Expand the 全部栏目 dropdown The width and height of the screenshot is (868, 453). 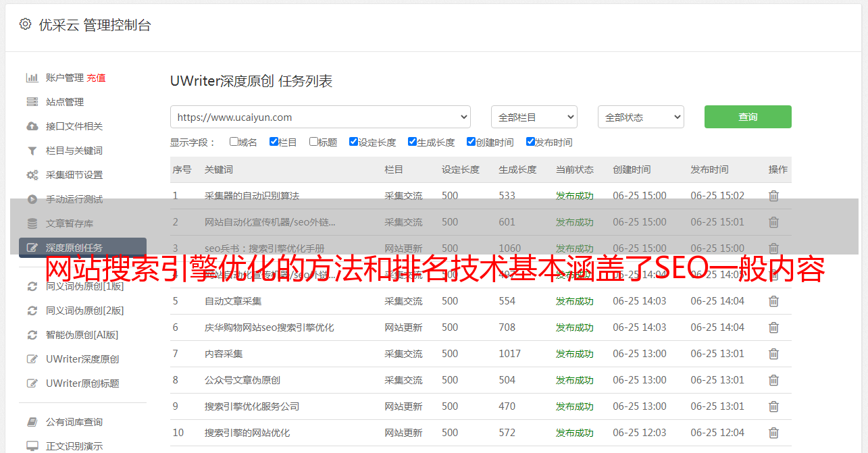pyautogui.click(x=534, y=117)
